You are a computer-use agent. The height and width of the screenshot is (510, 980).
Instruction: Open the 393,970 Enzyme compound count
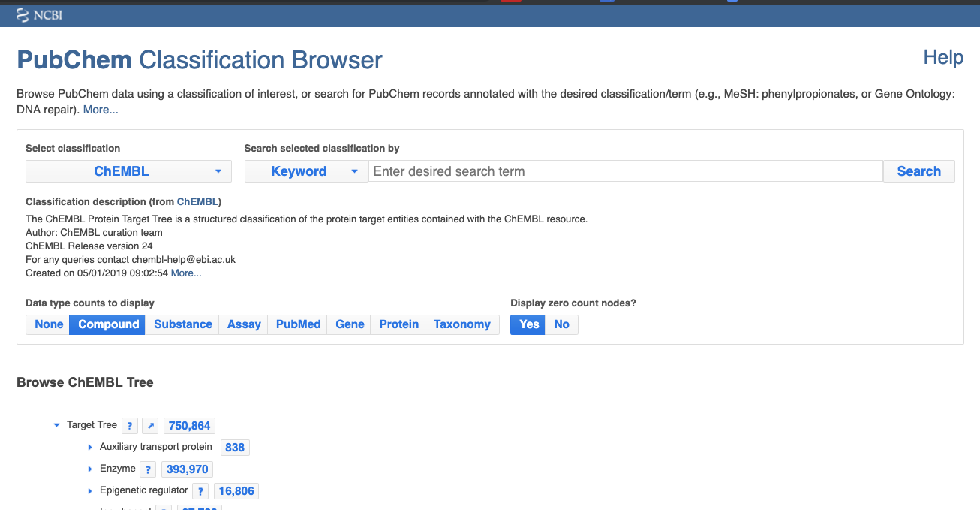187,469
